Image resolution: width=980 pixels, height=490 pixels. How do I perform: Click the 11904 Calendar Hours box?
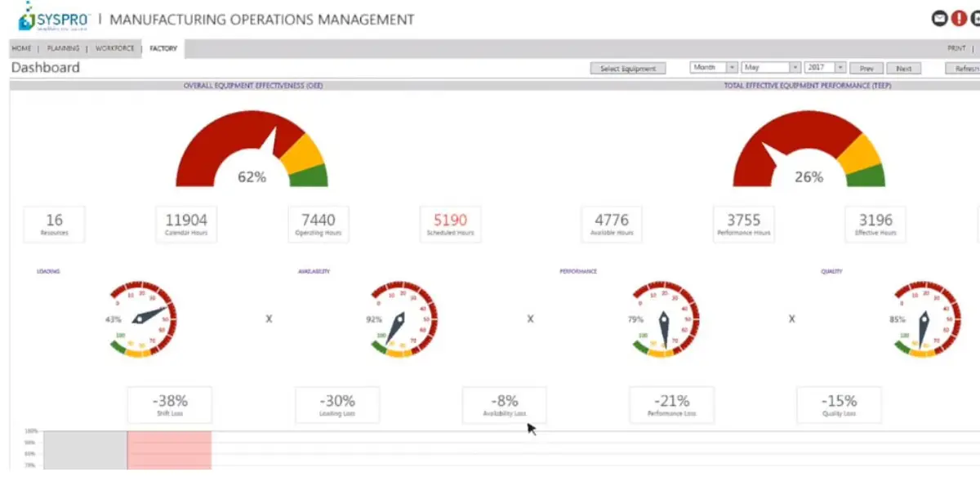(186, 225)
